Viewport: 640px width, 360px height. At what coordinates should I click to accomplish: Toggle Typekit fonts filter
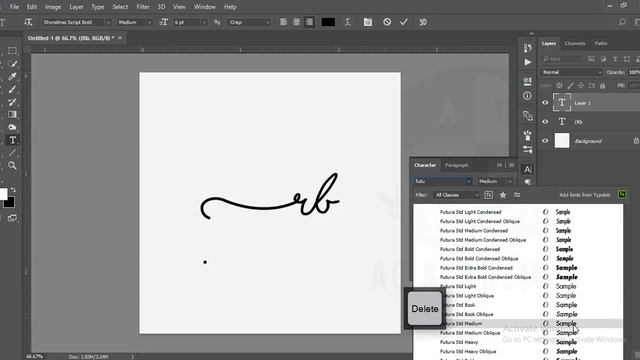[x=489, y=195]
